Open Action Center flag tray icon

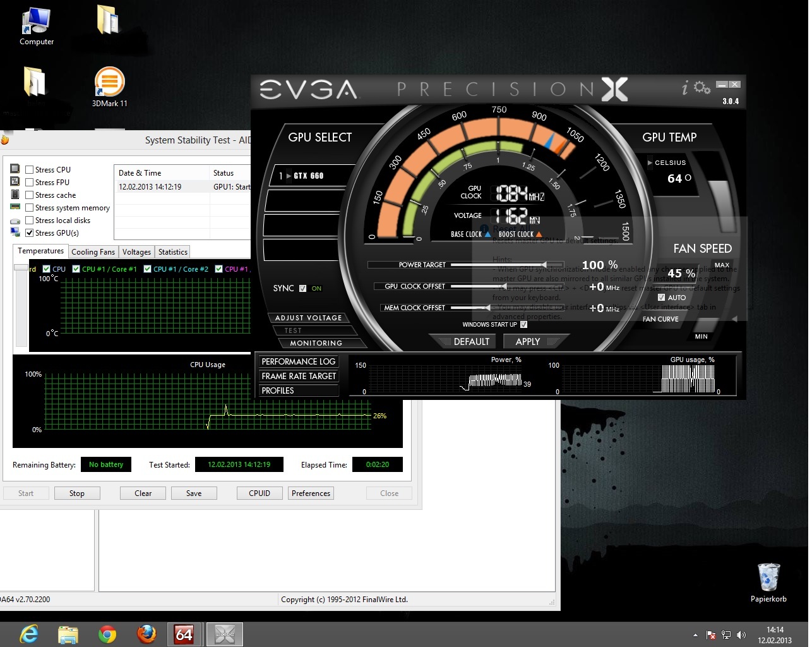[x=711, y=635]
